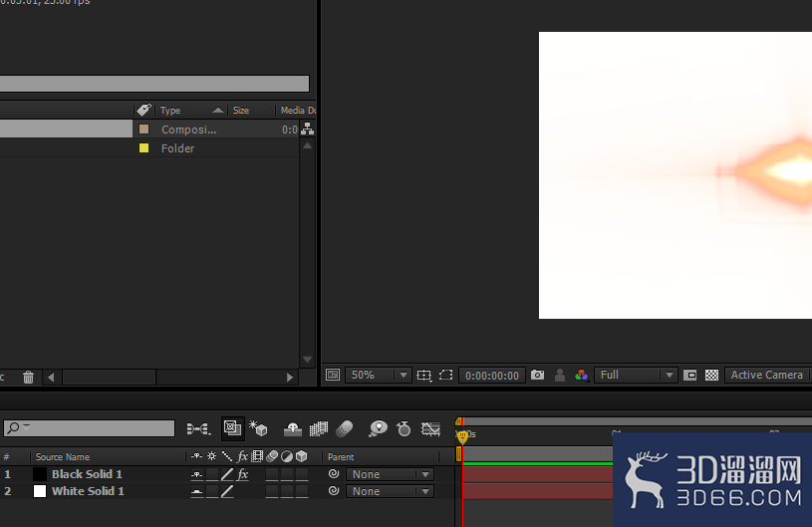This screenshot has width=812, height=527.
Task: Sort project items by Type header
Action: [x=170, y=111]
